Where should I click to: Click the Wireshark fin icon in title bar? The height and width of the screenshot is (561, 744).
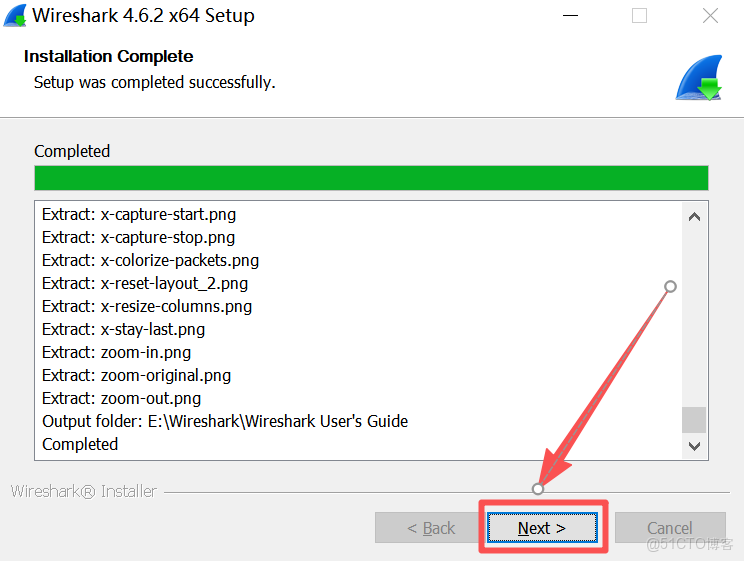[x=15, y=16]
